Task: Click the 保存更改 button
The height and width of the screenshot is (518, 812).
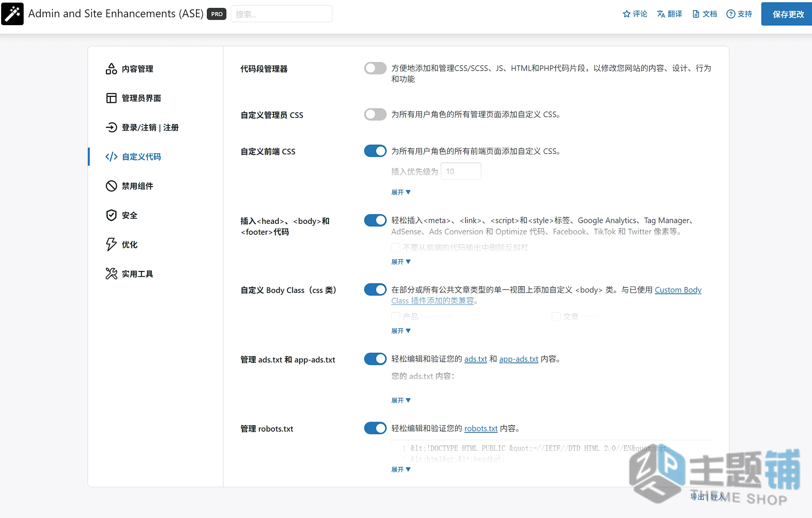Action: [787, 14]
